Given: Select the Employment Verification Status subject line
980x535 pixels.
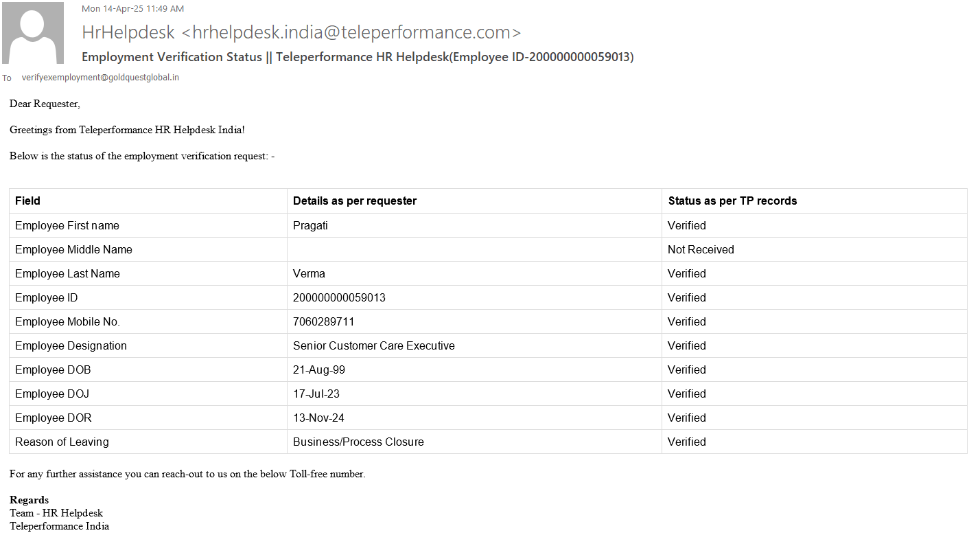Looking at the screenshot, I should (358, 57).
